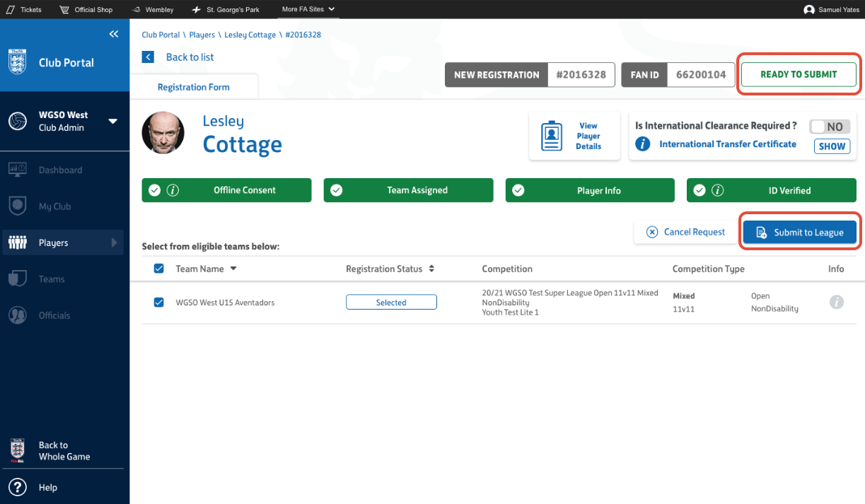Open My Club in the sidebar
This screenshot has height=504, width=865.
click(54, 206)
